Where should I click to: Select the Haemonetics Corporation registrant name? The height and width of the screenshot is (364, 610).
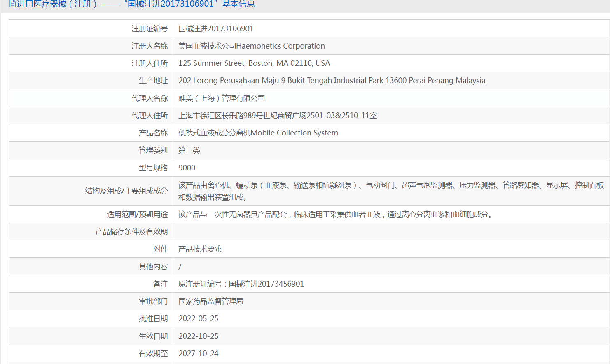click(251, 46)
